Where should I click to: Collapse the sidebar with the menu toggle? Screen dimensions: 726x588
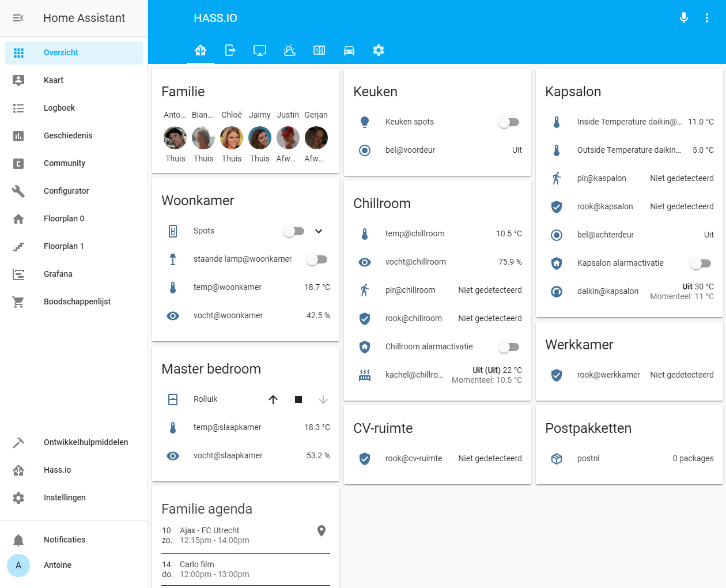coord(18,18)
